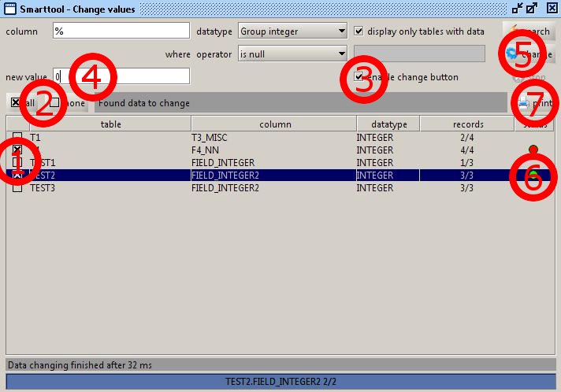Open the datatype 'Group integer' dropdown
Screen dimensions: 561x392
(341, 31)
